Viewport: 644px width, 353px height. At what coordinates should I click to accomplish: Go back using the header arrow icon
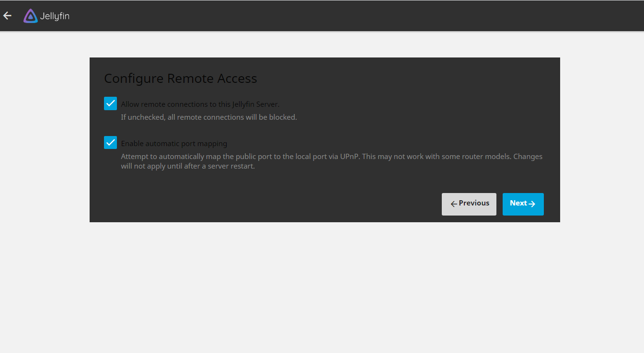tap(7, 16)
